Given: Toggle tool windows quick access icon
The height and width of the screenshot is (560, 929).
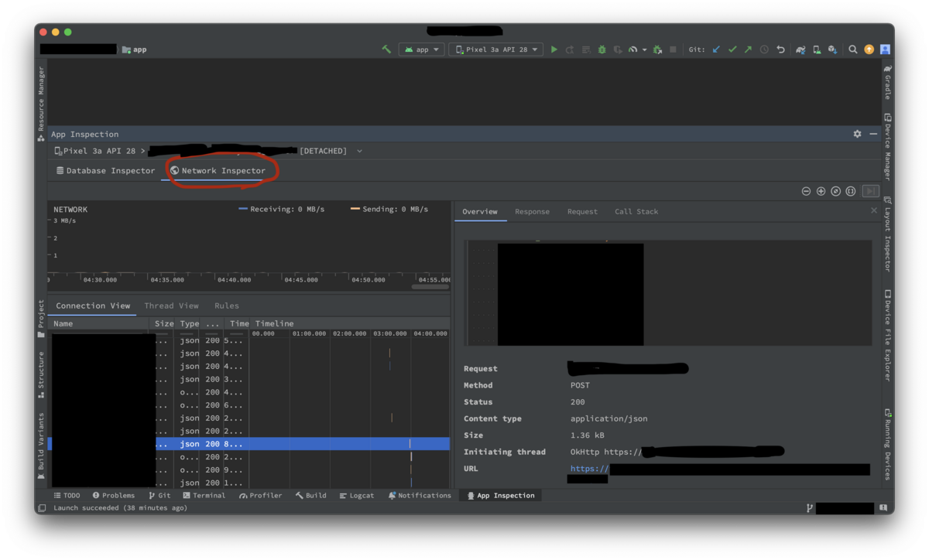Looking at the screenshot, I should click(40, 508).
